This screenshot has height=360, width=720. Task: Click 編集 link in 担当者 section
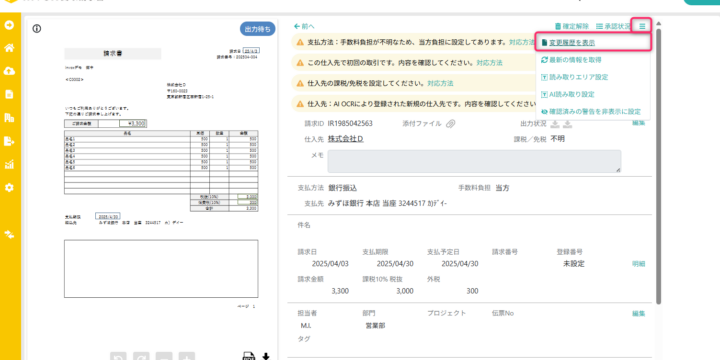[x=639, y=314]
